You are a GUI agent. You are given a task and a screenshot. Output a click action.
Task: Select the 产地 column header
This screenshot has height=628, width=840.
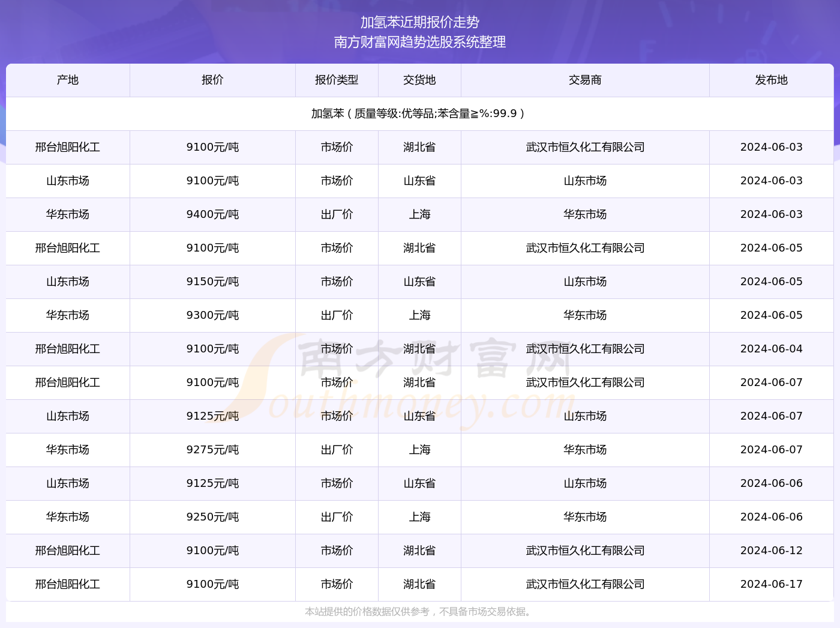tap(68, 80)
